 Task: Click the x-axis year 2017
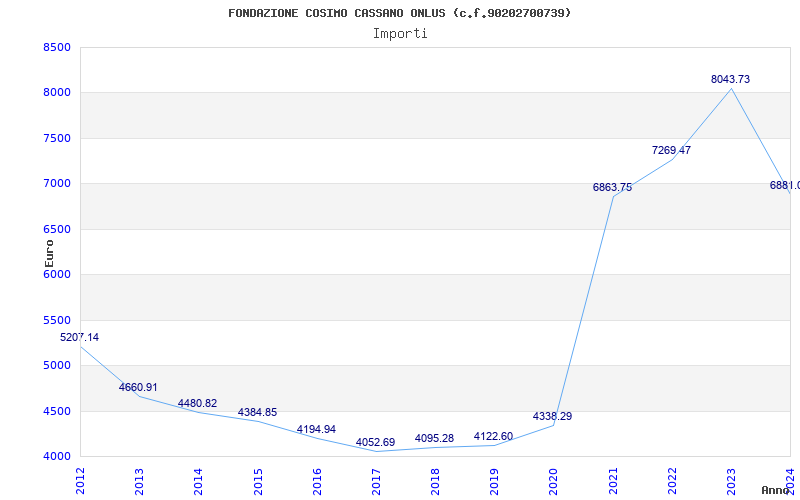pyautogui.click(x=377, y=482)
